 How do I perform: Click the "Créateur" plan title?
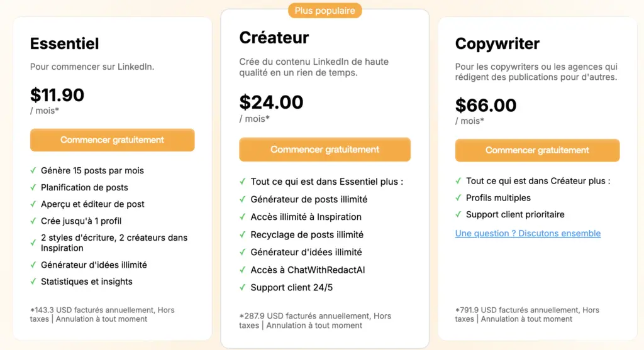click(x=274, y=38)
